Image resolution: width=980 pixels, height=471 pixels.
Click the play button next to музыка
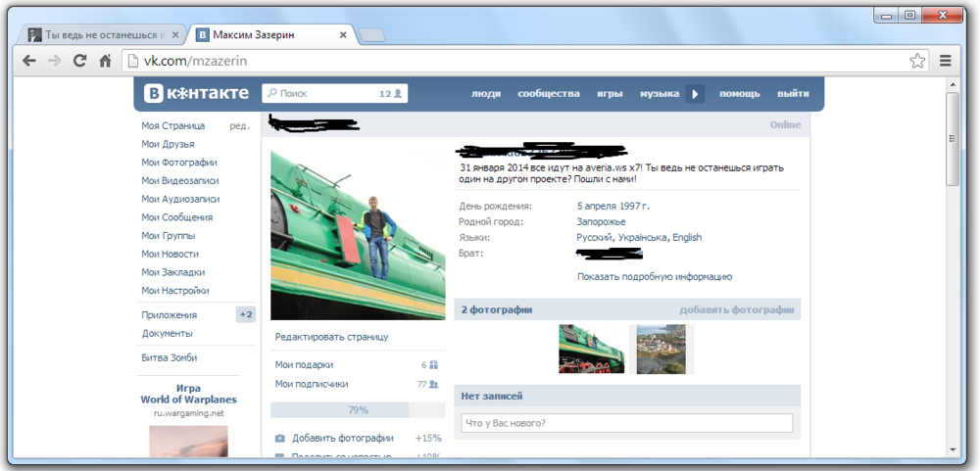(x=695, y=94)
